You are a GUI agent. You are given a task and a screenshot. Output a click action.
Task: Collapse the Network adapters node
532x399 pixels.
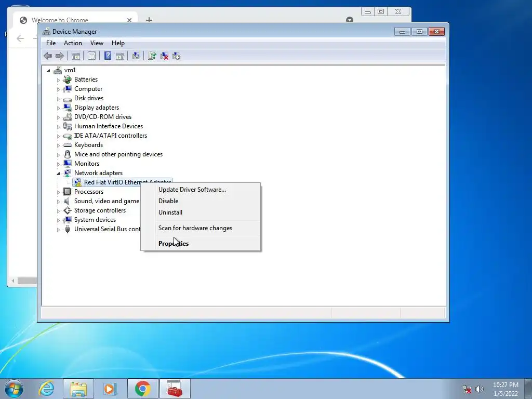[58, 174]
